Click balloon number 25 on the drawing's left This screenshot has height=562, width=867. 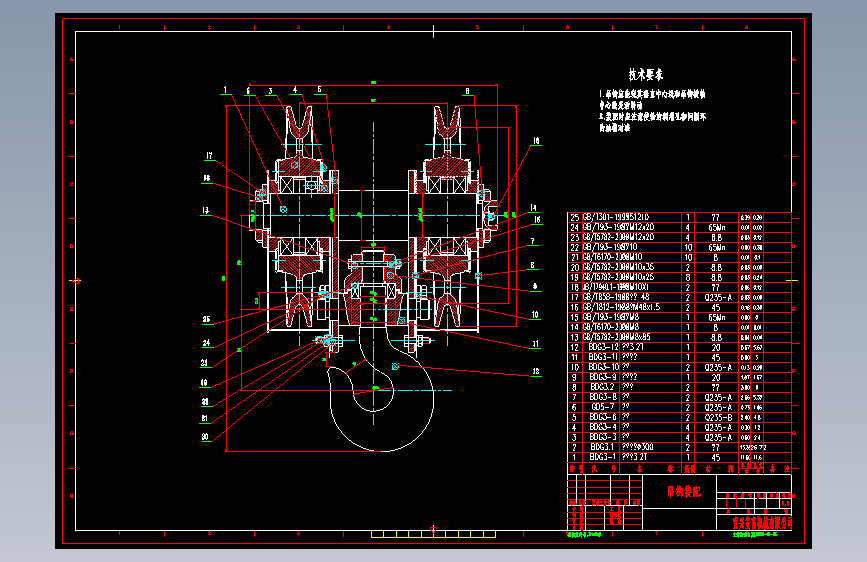(206, 320)
